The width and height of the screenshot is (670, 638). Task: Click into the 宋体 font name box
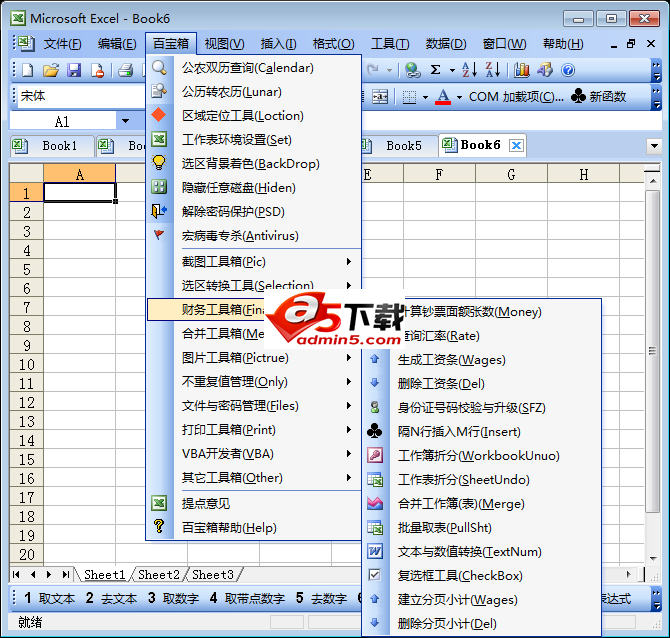81,96
